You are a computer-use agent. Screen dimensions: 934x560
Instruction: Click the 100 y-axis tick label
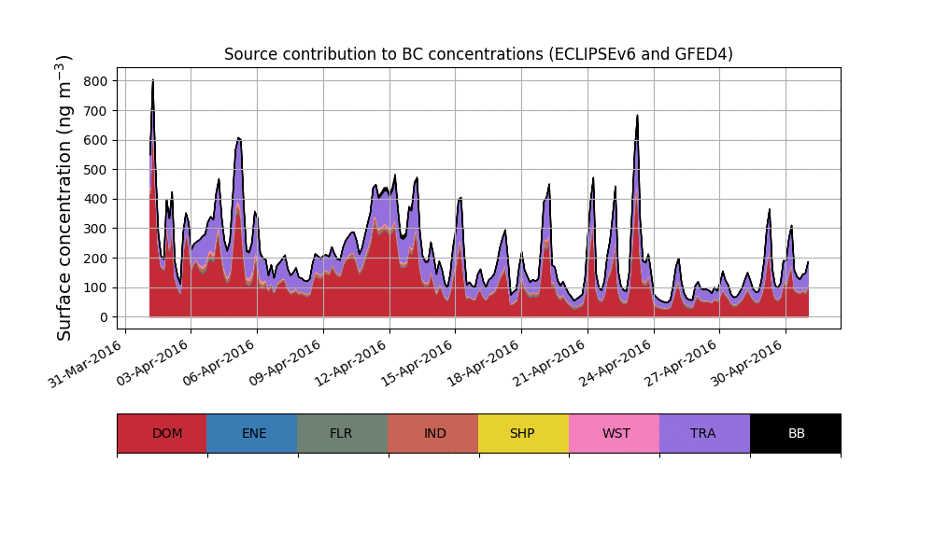pyautogui.click(x=95, y=287)
